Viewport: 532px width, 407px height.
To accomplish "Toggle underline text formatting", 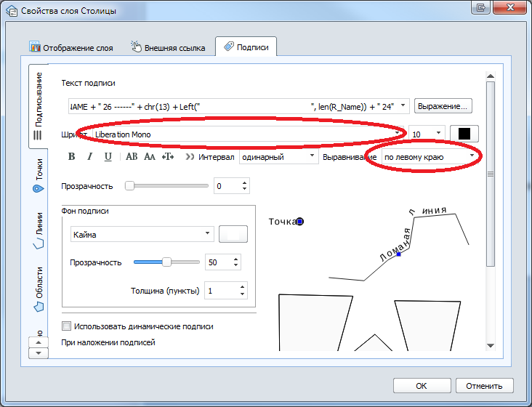I will 108,156.
